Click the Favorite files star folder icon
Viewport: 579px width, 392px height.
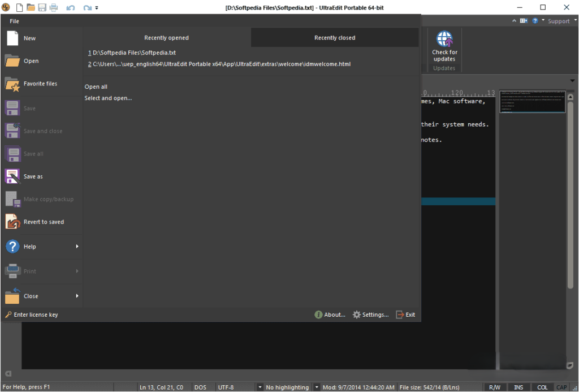(x=12, y=84)
